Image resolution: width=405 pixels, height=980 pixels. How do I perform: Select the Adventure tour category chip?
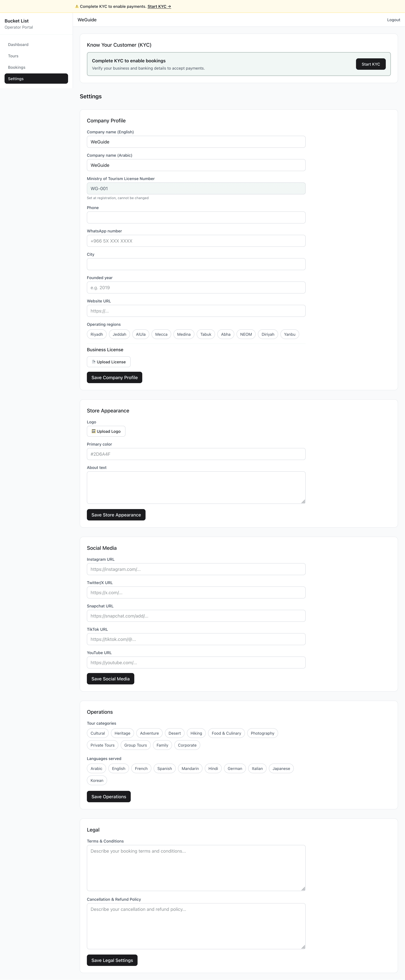[149, 733]
